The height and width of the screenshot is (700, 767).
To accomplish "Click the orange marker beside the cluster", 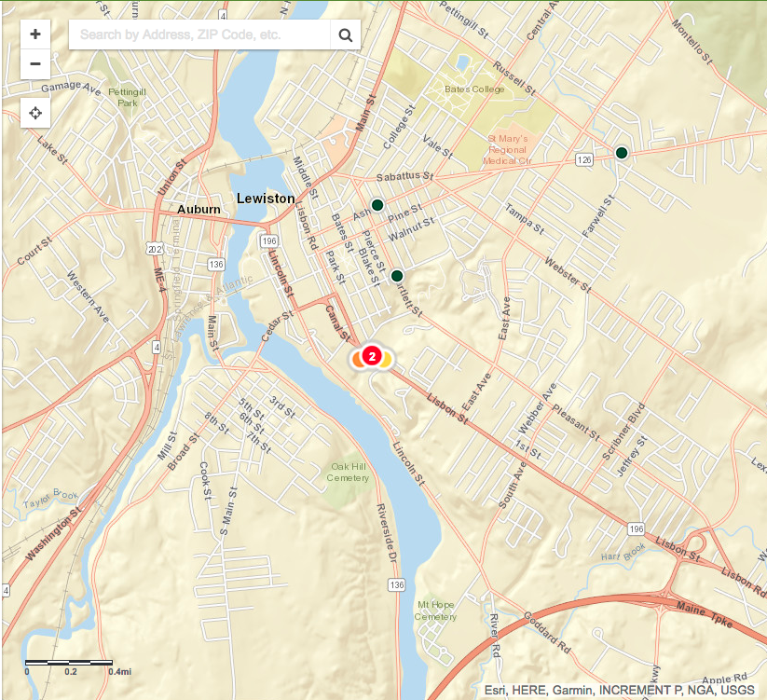I will [357, 360].
